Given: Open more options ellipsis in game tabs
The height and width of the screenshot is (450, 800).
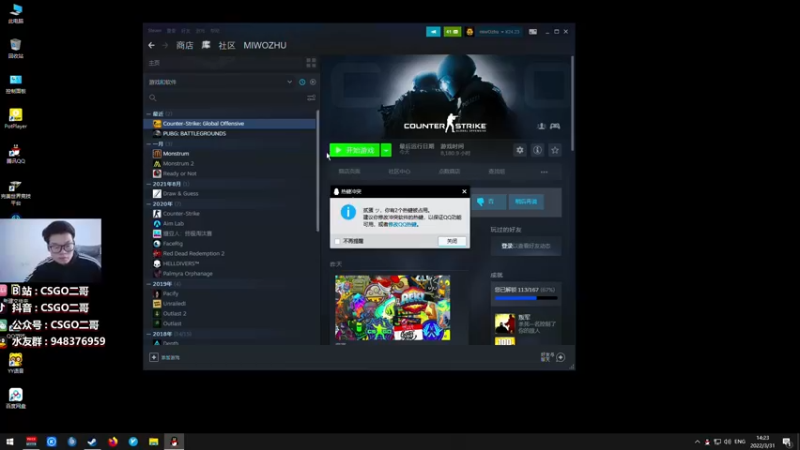Looking at the screenshot, I should point(544,172).
